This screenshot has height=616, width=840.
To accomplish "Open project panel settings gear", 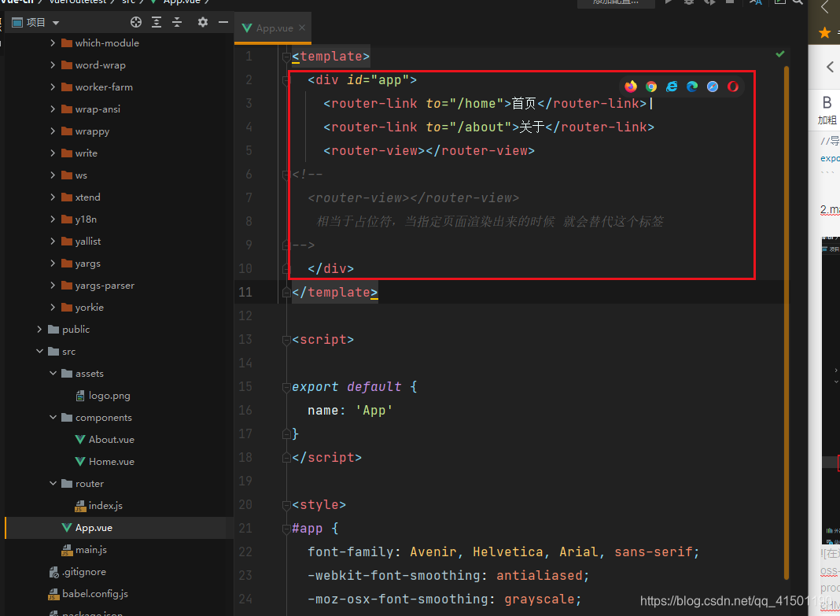I will tap(202, 22).
